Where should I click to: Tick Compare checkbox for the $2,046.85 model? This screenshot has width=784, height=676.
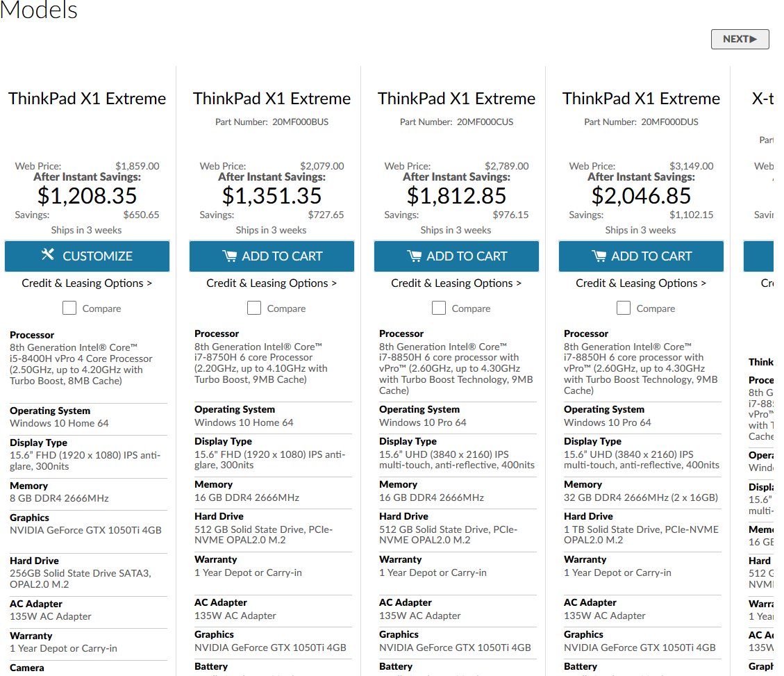(624, 308)
